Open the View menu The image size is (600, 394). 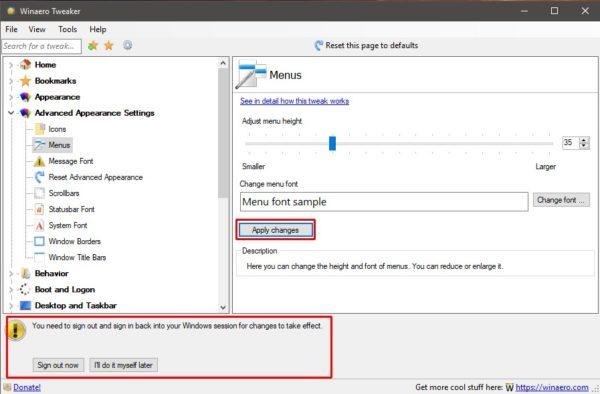[x=37, y=29]
